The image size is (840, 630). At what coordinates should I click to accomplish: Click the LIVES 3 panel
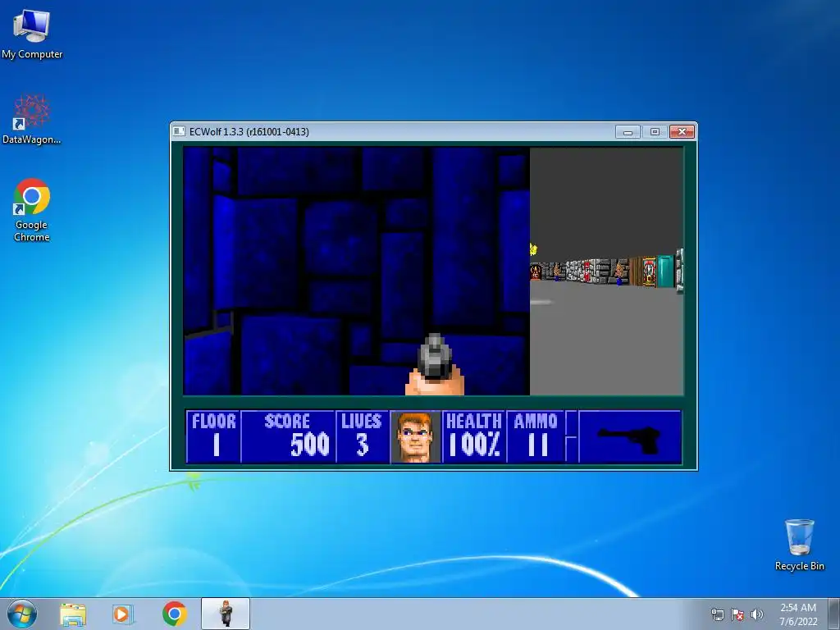(362, 436)
